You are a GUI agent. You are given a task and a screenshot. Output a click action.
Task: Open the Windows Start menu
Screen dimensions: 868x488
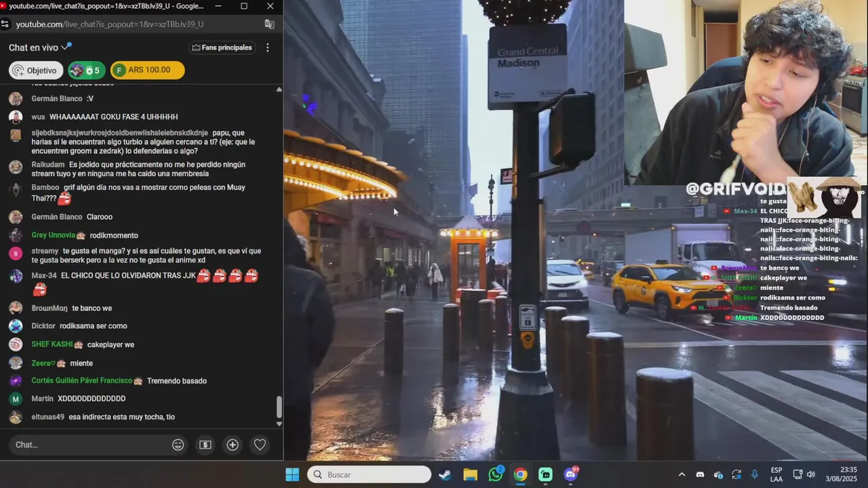pos(292,474)
